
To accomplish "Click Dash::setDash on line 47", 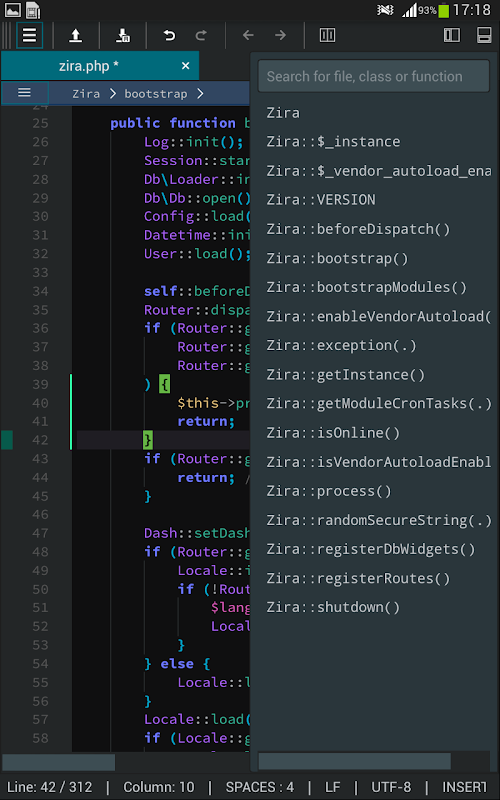I will [197, 533].
